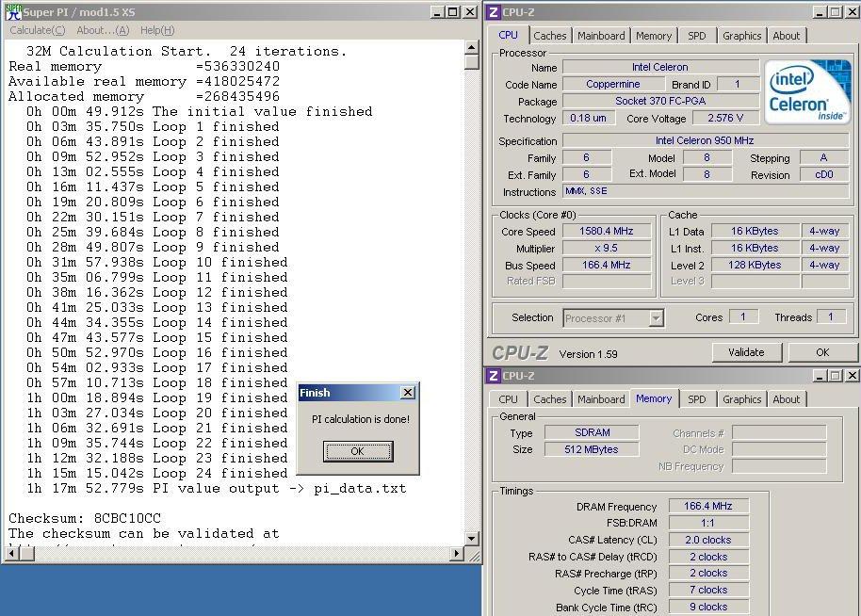861x616 pixels.
Task: Open the About menu in Super PI
Action: tap(103, 30)
